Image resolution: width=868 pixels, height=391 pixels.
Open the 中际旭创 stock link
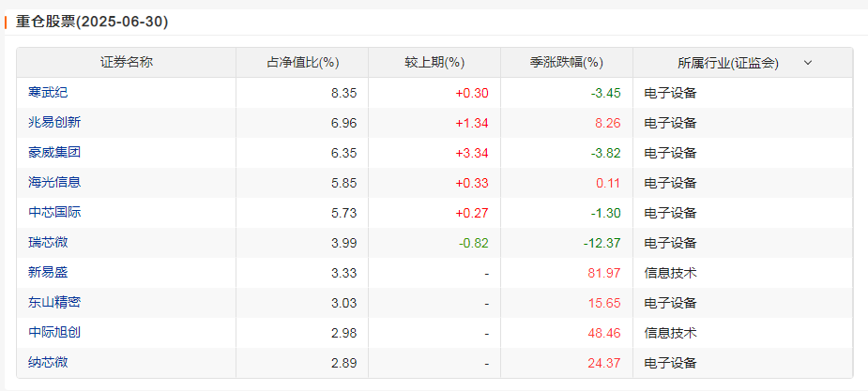(54, 333)
